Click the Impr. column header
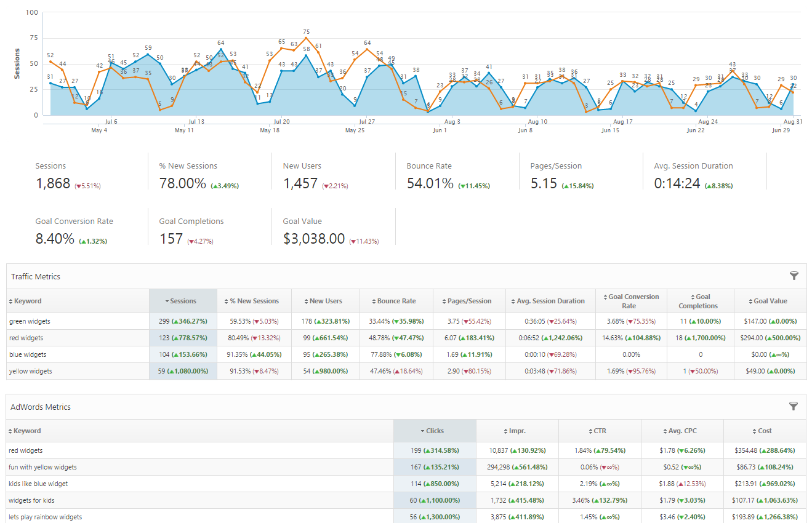 (517, 431)
